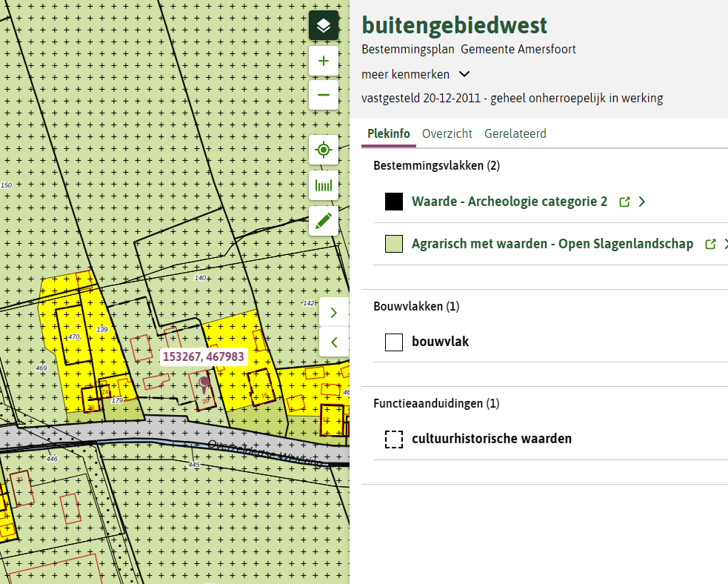The height and width of the screenshot is (584, 728).
Task: Collapse panel with left arrow button
Action: coord(334,342)
